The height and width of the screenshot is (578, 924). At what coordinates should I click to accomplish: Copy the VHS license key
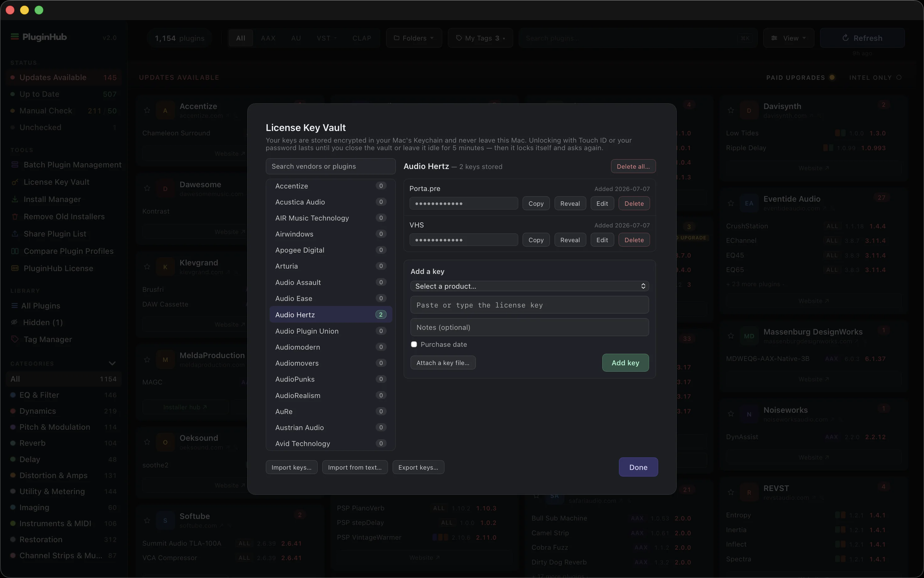[x=536, y=240]
